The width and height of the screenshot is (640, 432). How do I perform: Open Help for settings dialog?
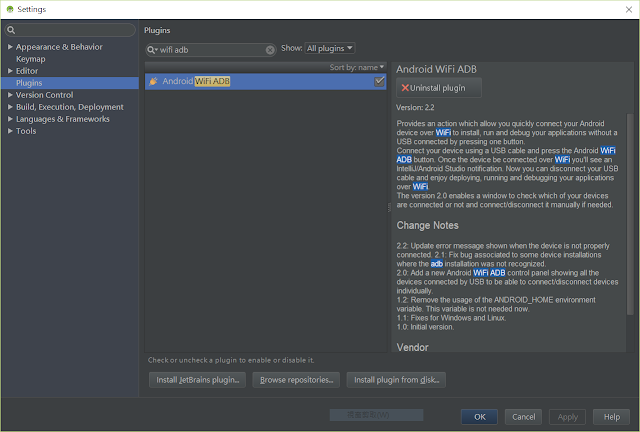click(x=611, y=417)
